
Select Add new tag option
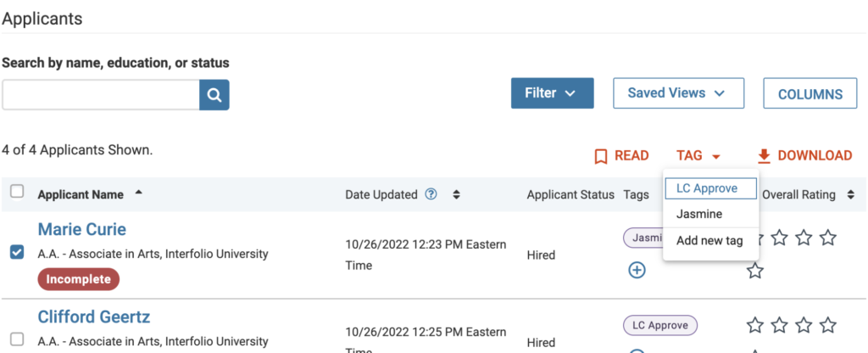[x=710, y=241]
